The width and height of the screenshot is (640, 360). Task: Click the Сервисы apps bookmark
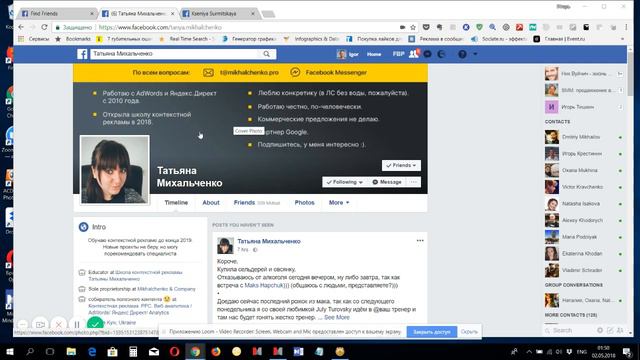[34, 39]
